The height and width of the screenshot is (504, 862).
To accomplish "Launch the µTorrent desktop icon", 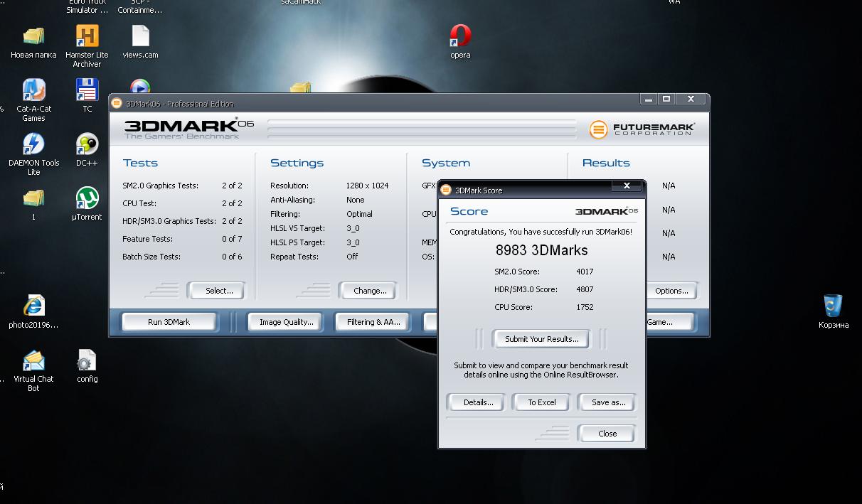I will point(87,198).
